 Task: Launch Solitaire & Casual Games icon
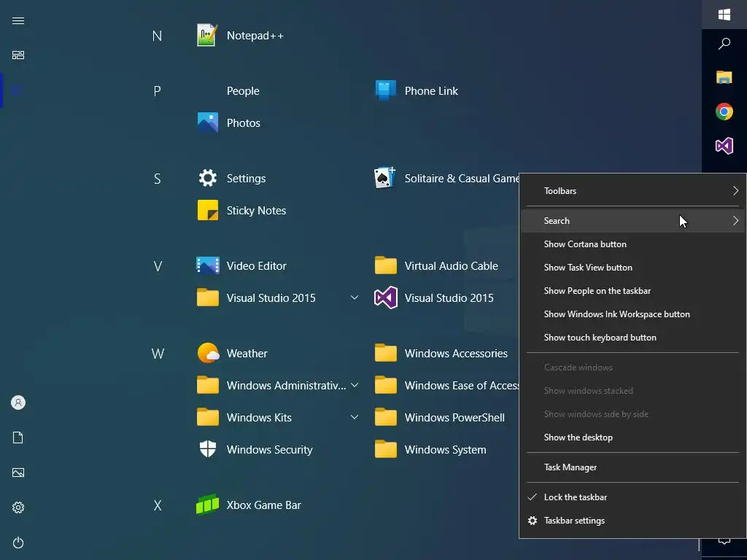click(x=385, y=178)
